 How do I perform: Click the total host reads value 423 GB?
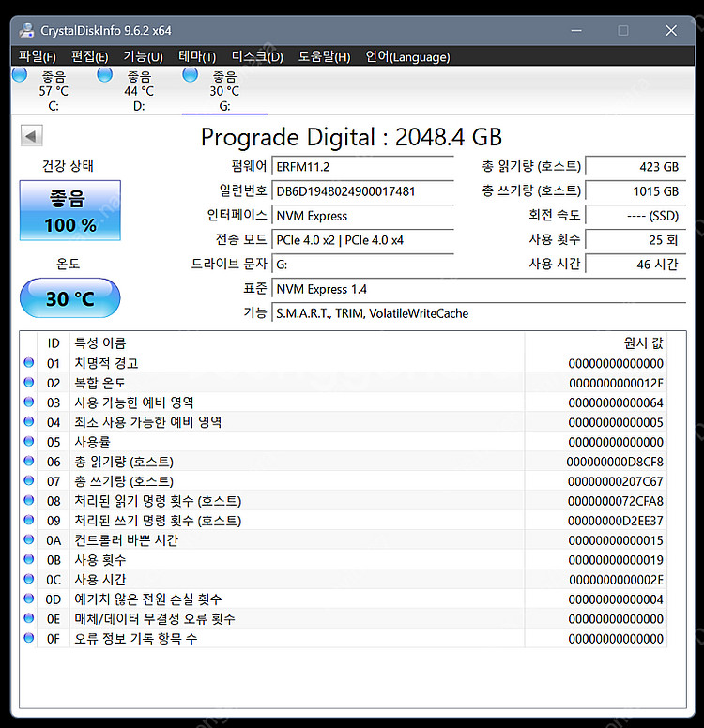(x=635, y=167)
